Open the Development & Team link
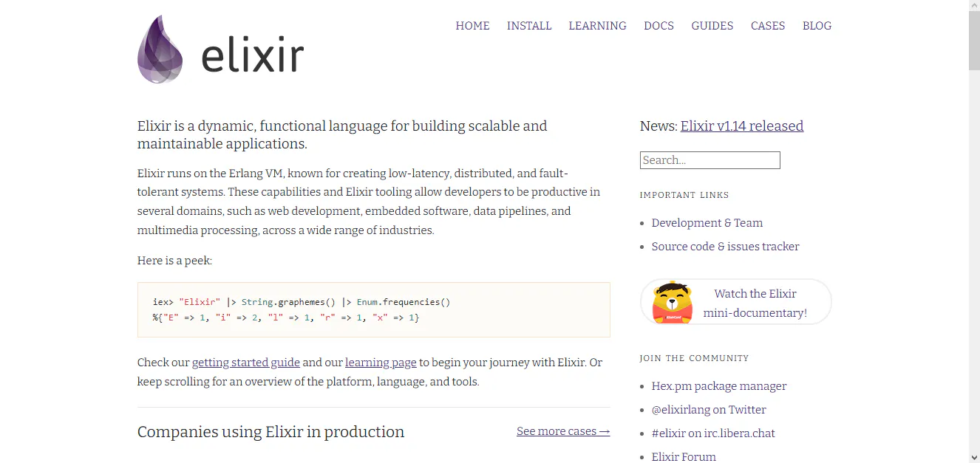 tap(707, 222)
